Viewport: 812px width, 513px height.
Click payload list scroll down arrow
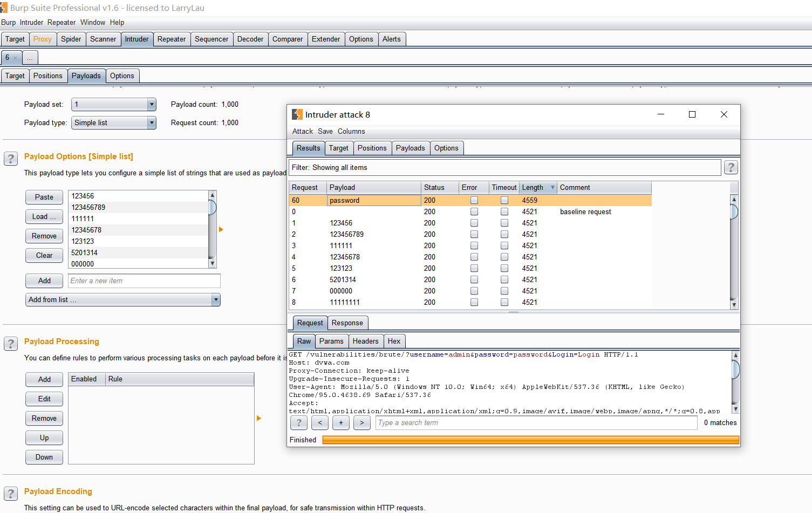(213, 264)
